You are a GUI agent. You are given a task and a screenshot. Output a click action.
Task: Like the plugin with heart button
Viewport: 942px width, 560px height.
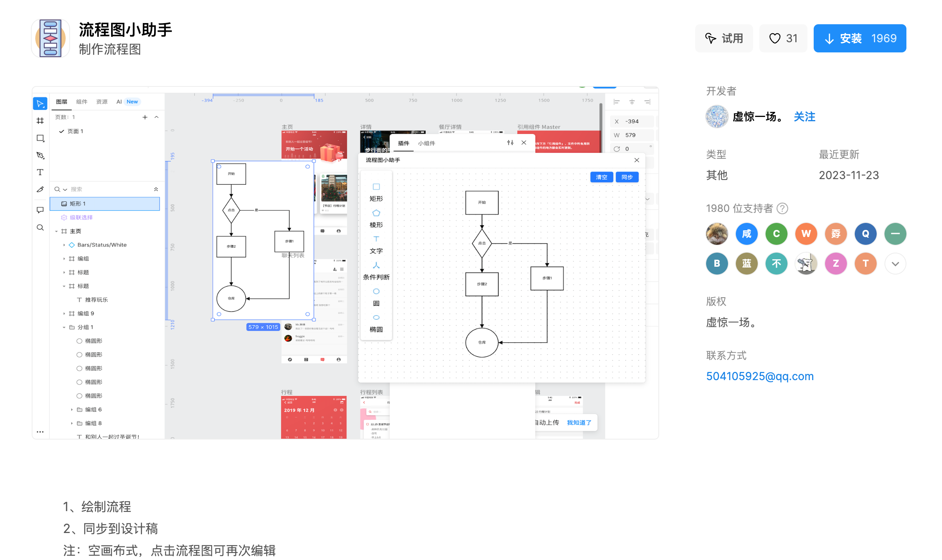[x=783, y=38]
